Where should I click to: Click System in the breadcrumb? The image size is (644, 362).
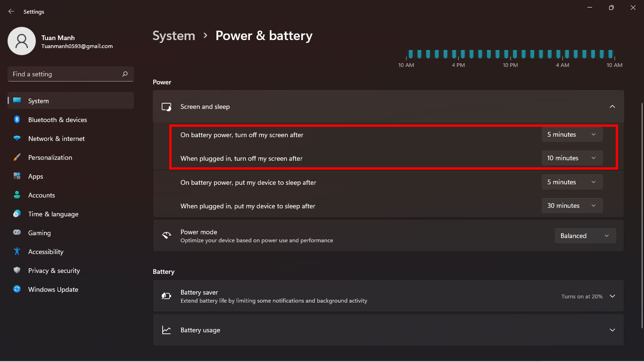click(173, 36)
